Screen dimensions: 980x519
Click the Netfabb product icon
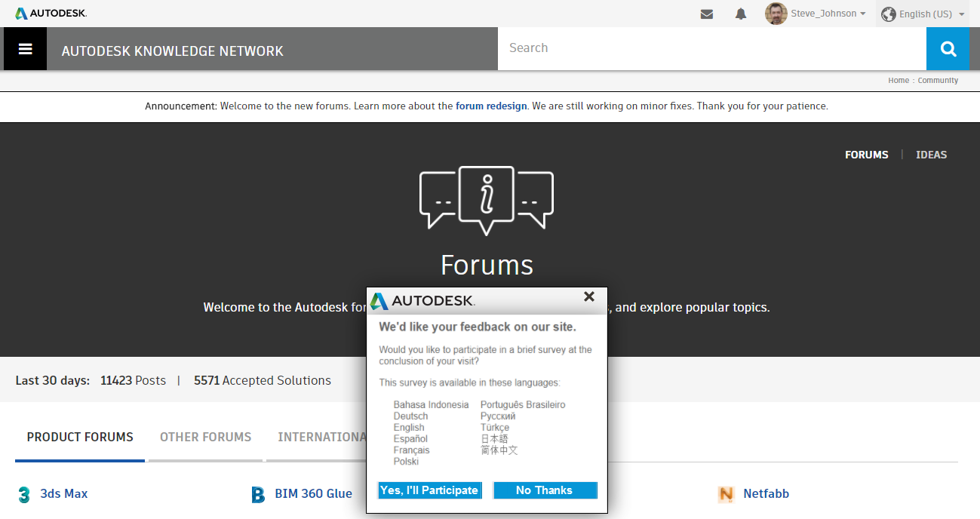click(726, 495)
